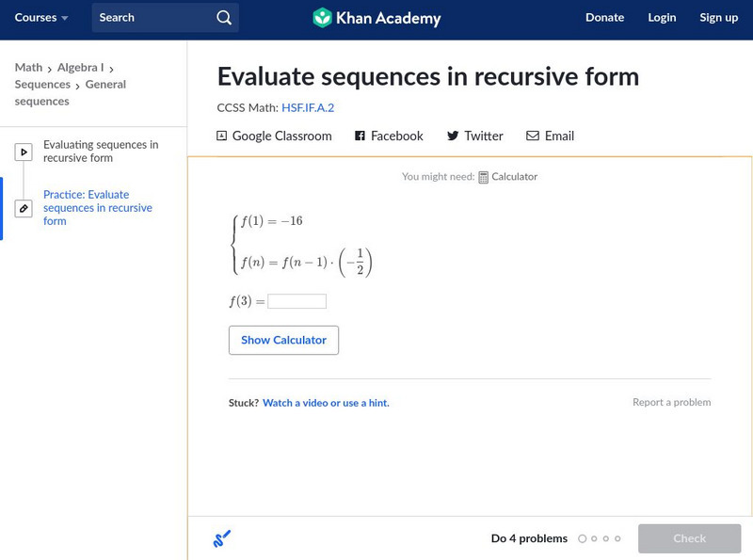Open 'Evaluating sequences in recursive form' video lesson
The height and width of the screenshot is (560, 753).
click(101, 152)
